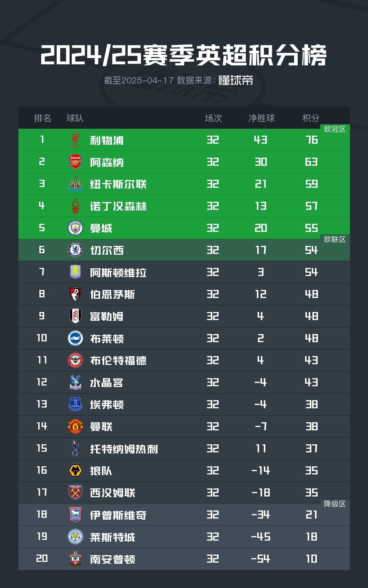
Task: Click the team name 伊普斯维奇
Action: coord(118,515)
